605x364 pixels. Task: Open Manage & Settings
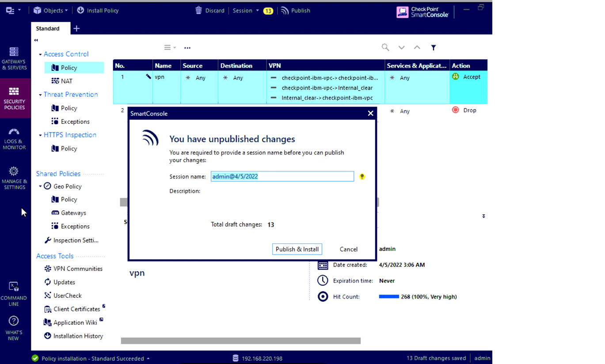(x=15, y=176)
